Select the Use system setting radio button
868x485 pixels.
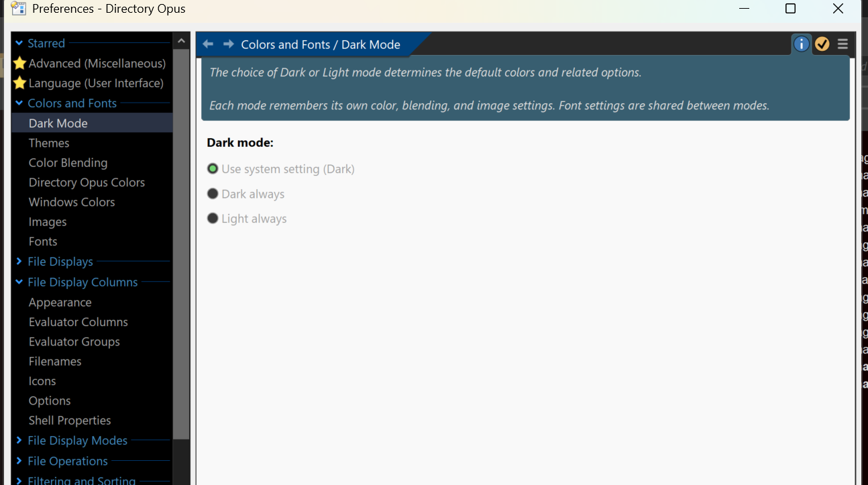(213, 169)
